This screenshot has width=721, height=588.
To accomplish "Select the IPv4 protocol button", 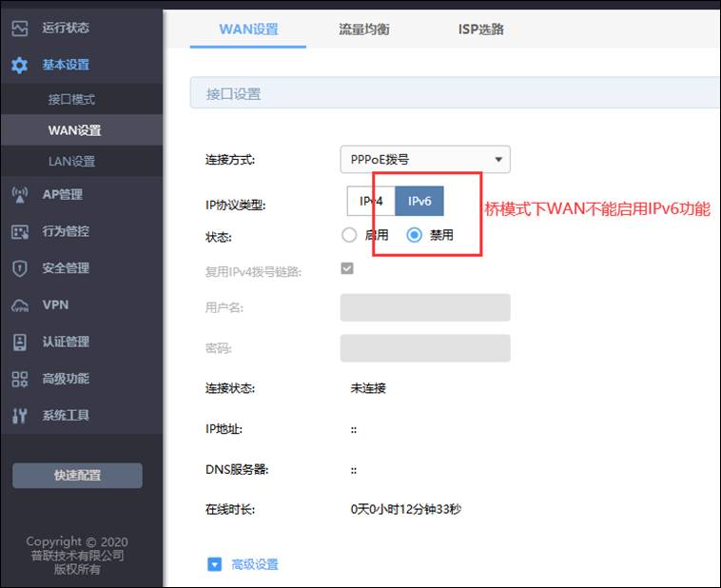I will [371, 201].
